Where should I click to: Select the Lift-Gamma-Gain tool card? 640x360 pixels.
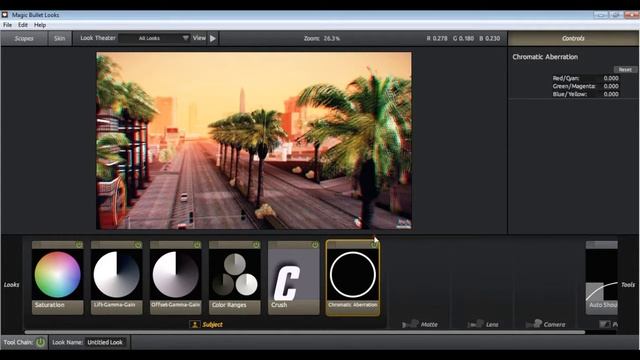point(117,278)
